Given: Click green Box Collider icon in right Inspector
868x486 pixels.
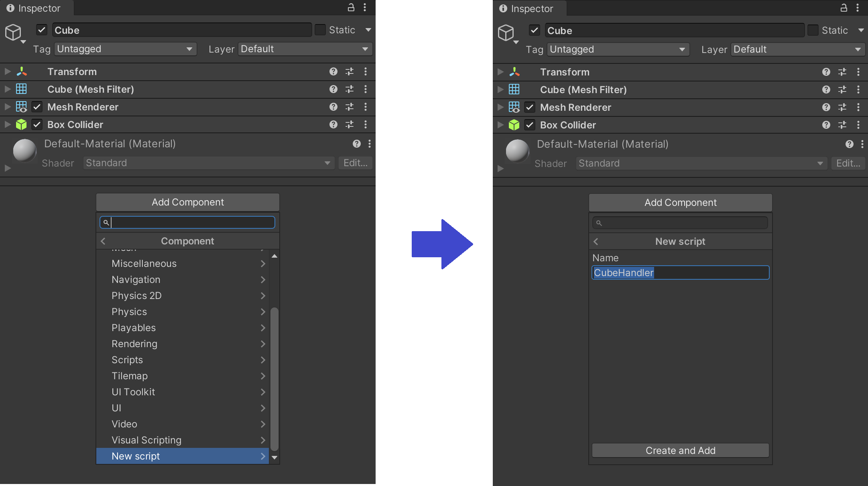Looking at the screenshot, I should click(x=514, y=125).
